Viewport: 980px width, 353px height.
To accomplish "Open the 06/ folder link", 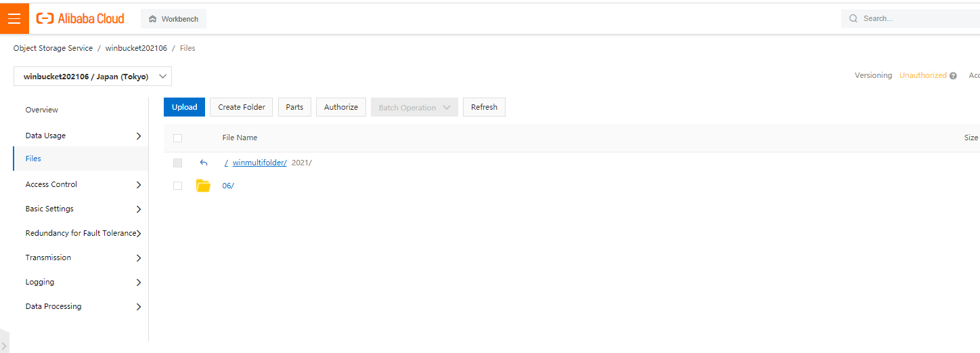I will (228, 186).
